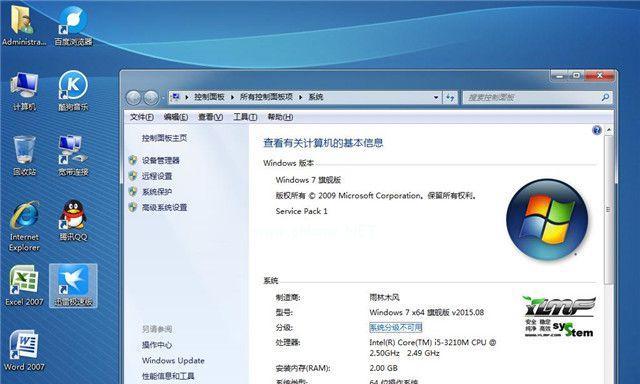Click the Windows 7 x64 旗舰版 v2015.08 text
The width and height of the screenshot is (640, 384).
click(x=427, y=313)
